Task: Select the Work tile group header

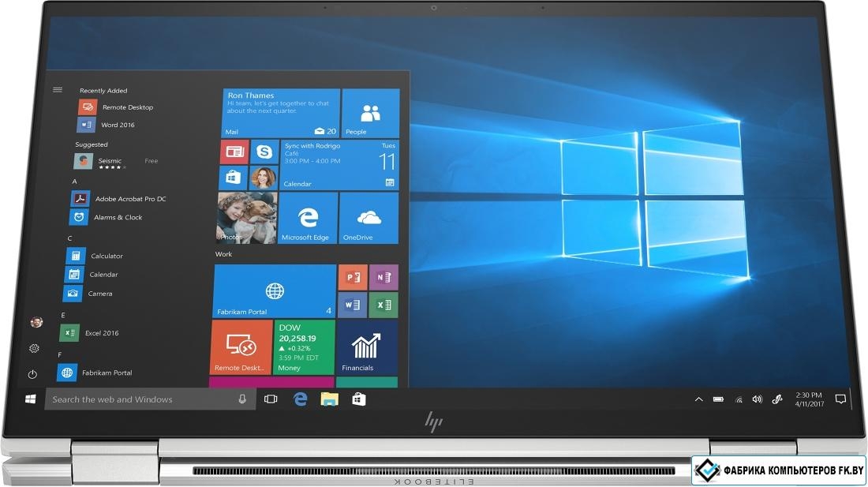Action: click(223, 254)
